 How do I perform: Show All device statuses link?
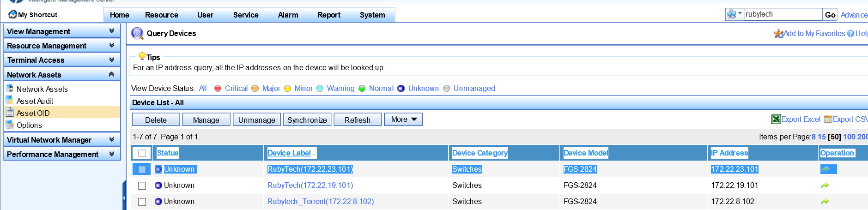click(x=203, y=88)
